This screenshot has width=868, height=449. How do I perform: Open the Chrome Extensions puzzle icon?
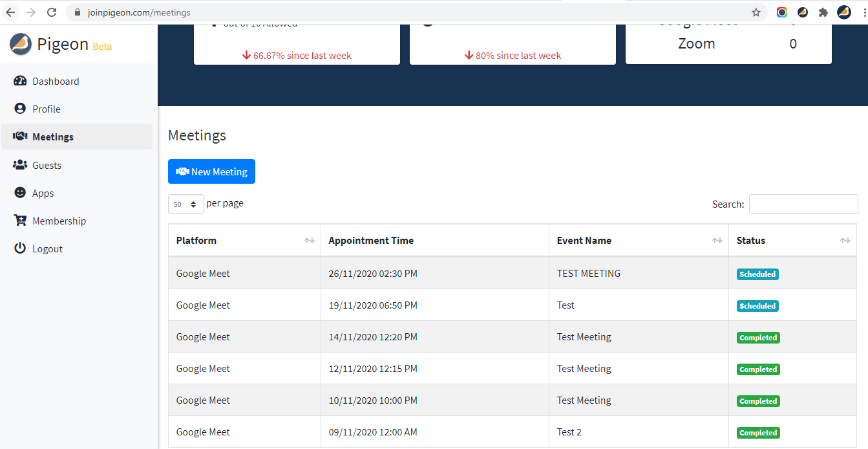(823, 12)
